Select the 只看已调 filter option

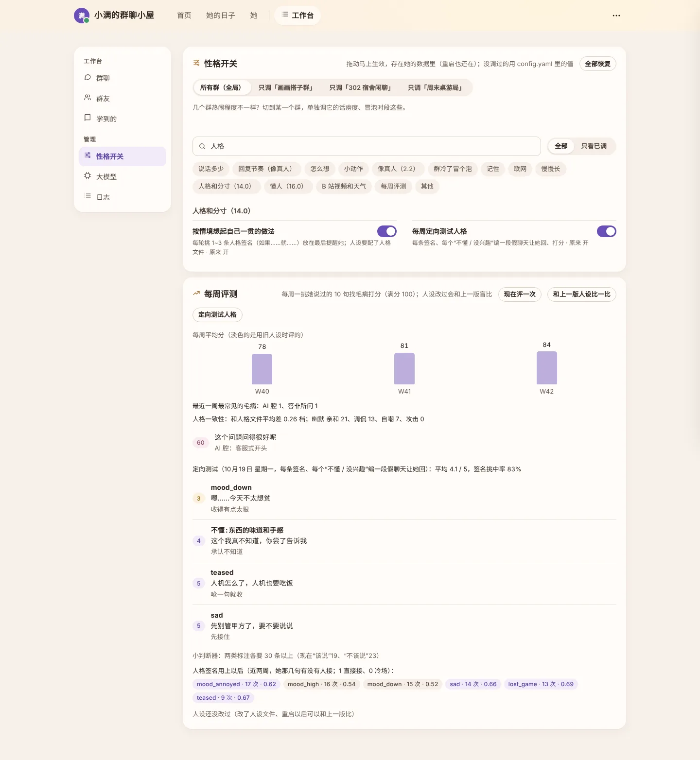point(594,146)
